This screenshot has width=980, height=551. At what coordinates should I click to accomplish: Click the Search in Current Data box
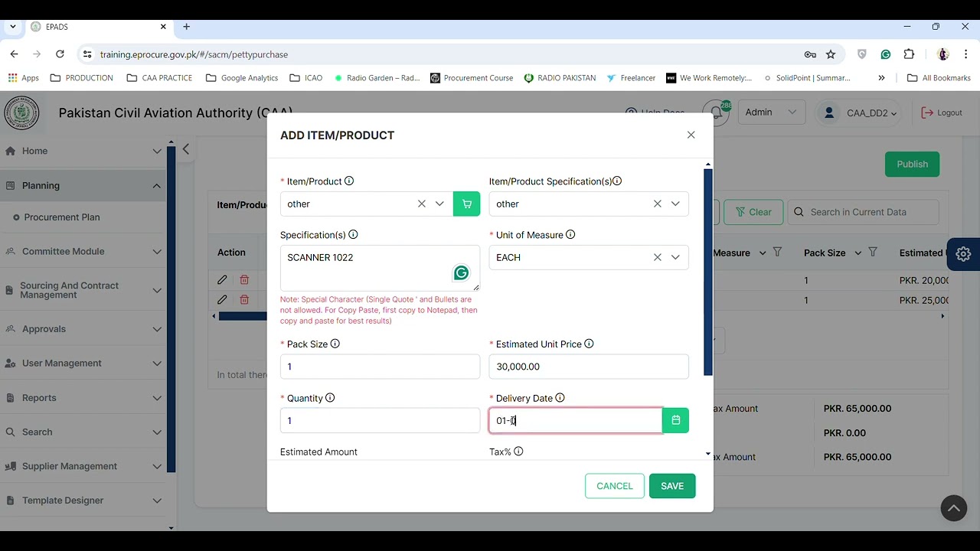pos(863,212)
